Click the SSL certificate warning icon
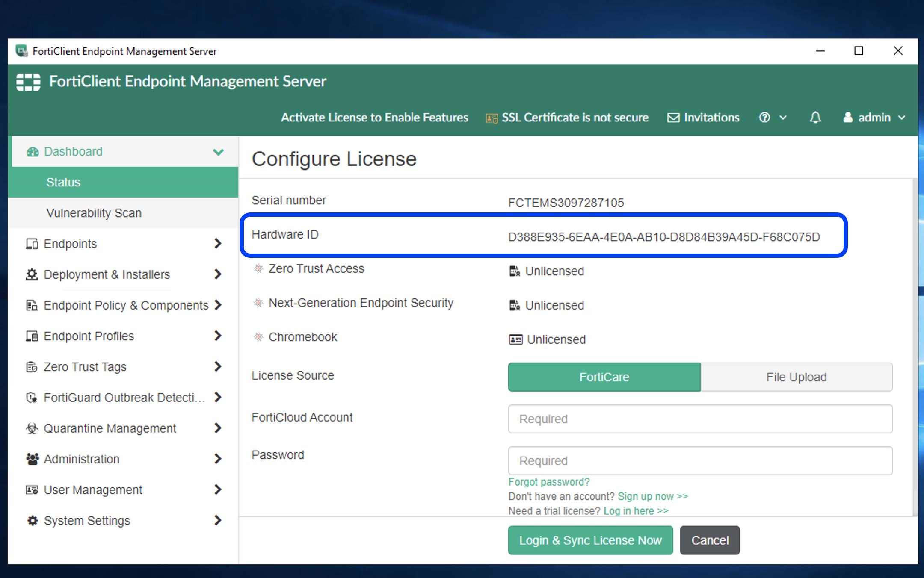 (492, 118)
